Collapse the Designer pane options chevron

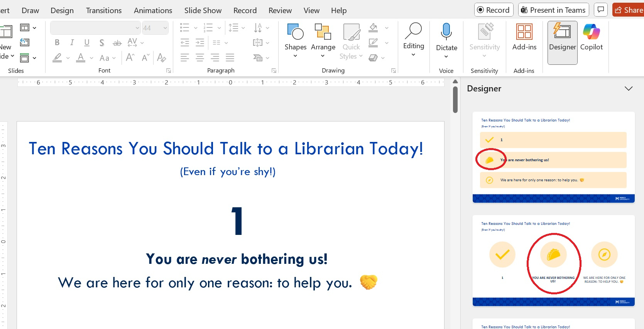(628, 89)
